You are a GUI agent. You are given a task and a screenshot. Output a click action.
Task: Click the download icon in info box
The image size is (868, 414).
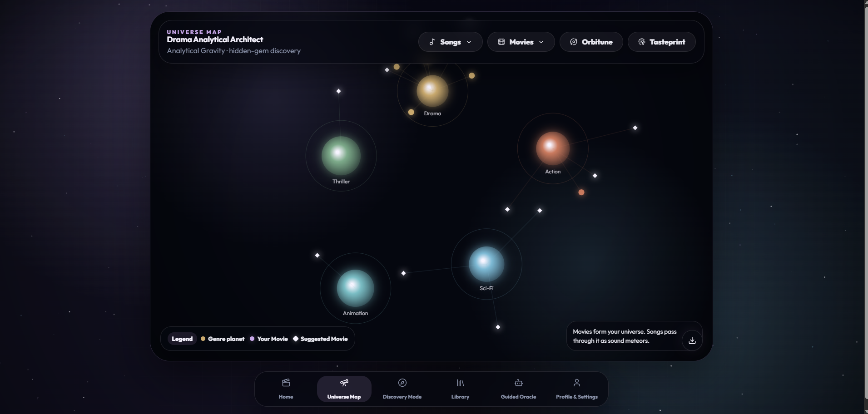click(x=692, y=340)
